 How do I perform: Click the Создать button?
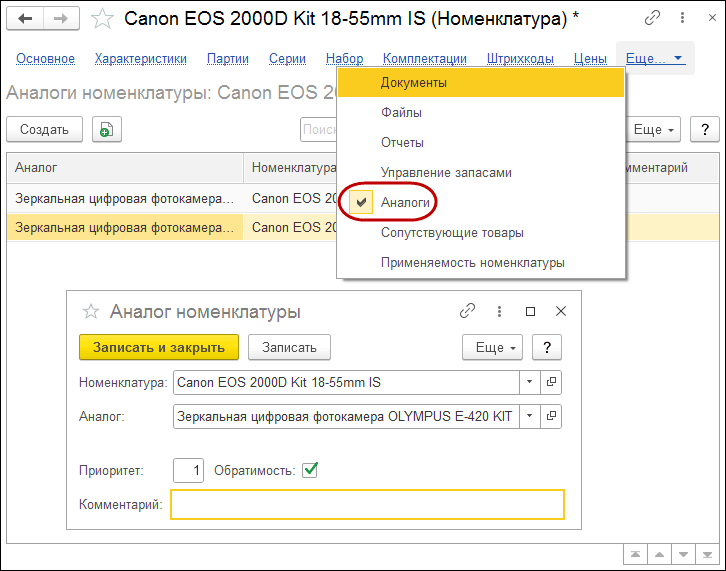(x=44, y=129)
